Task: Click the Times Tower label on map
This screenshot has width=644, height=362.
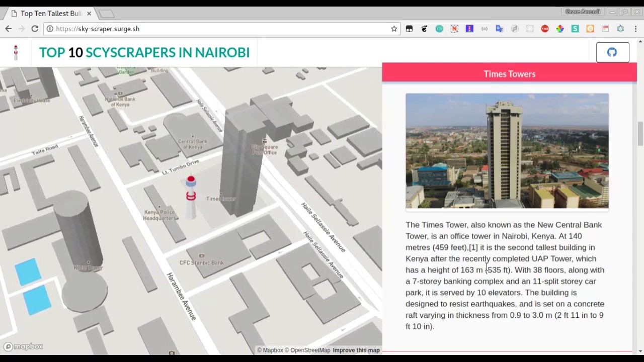Action: [x=221, y=199]
